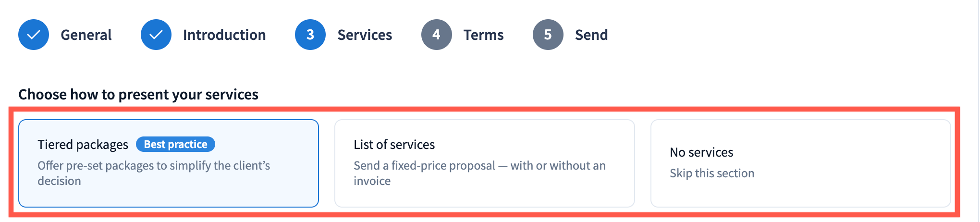
Task: Select the Tiered packages title
Action: pyautogui.click(x=83, y=145)
